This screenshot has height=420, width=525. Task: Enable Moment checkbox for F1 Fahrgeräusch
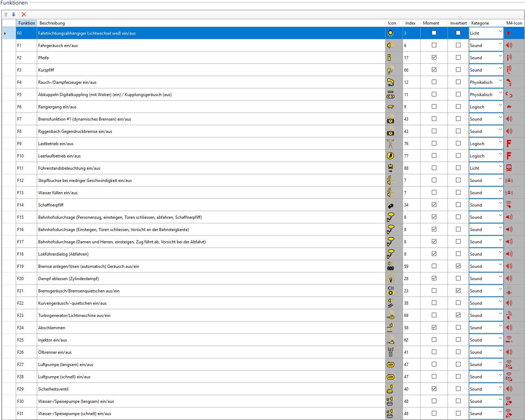(x=434, y=45)
